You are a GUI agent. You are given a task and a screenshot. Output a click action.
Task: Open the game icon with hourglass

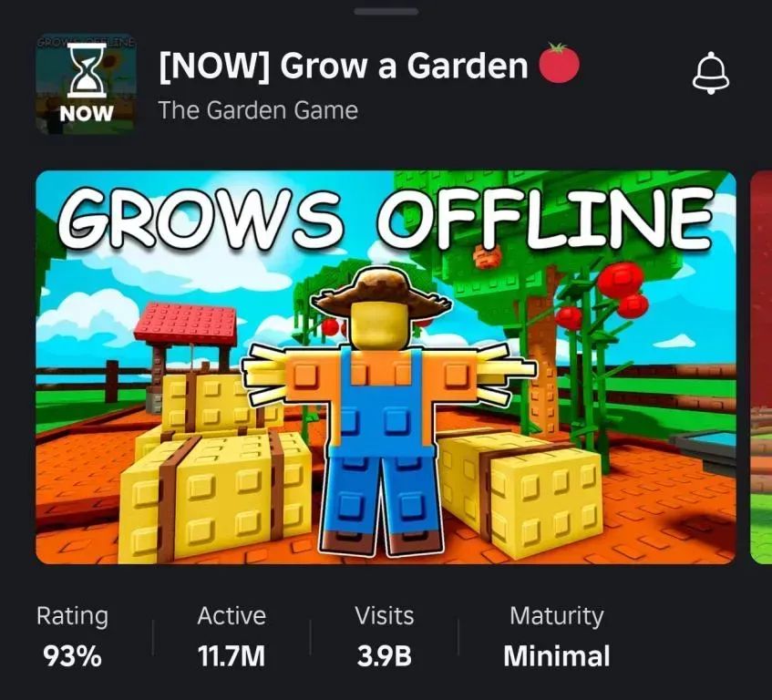87,84
